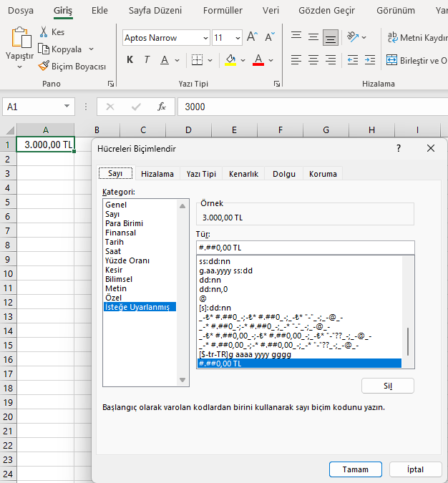Select Para Birimi in Kategori list

coord(124,223)
